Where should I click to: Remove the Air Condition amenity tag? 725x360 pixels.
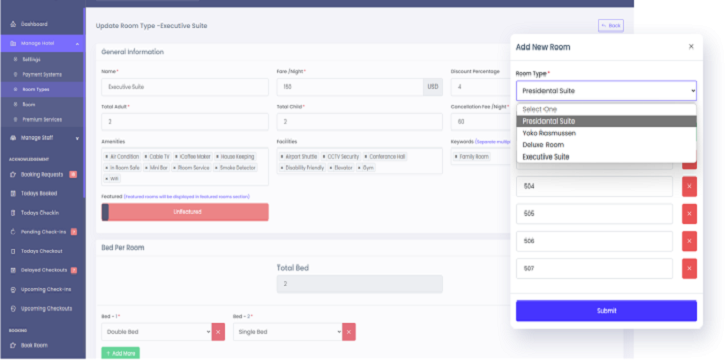pos(107,157)
